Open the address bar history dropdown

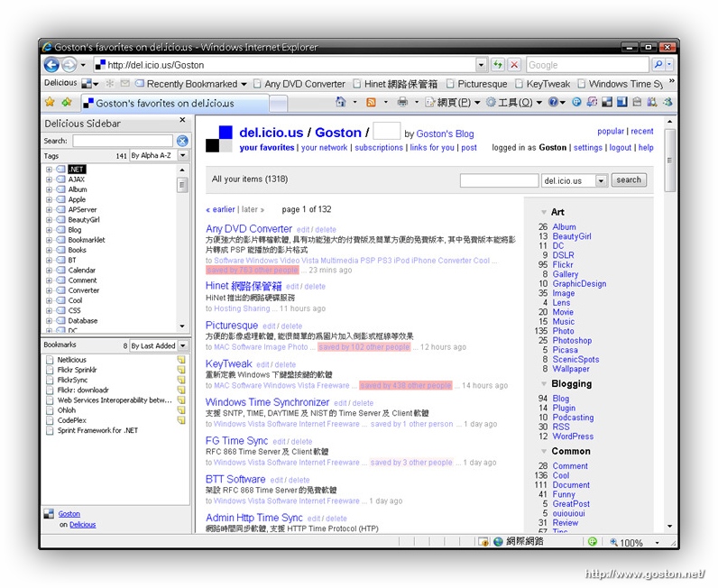point(481,65)
